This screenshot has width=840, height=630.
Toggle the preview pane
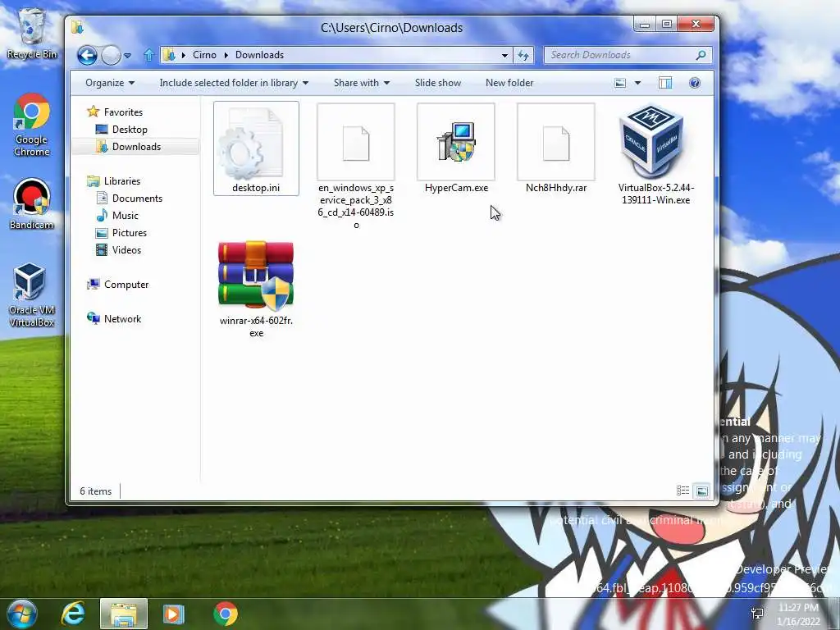point(665,83)
